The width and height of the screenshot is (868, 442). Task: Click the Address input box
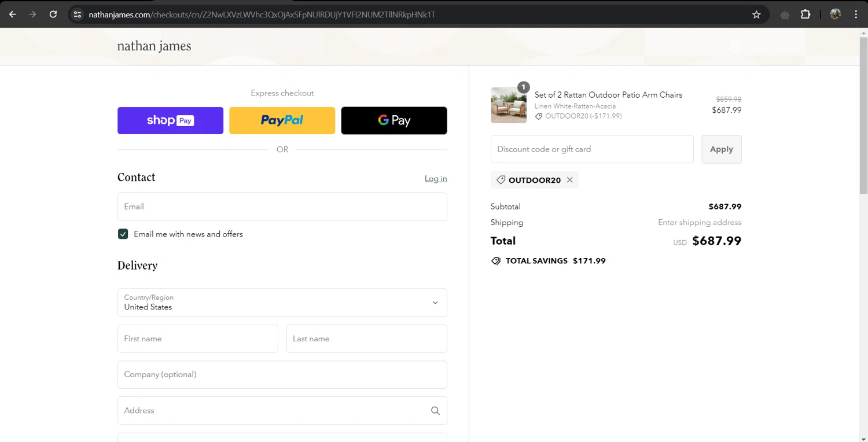click(x=282, y=411)
